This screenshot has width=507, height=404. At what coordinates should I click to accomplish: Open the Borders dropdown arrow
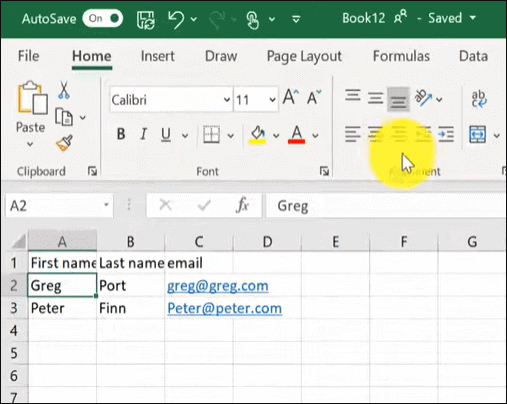point(230,135)
